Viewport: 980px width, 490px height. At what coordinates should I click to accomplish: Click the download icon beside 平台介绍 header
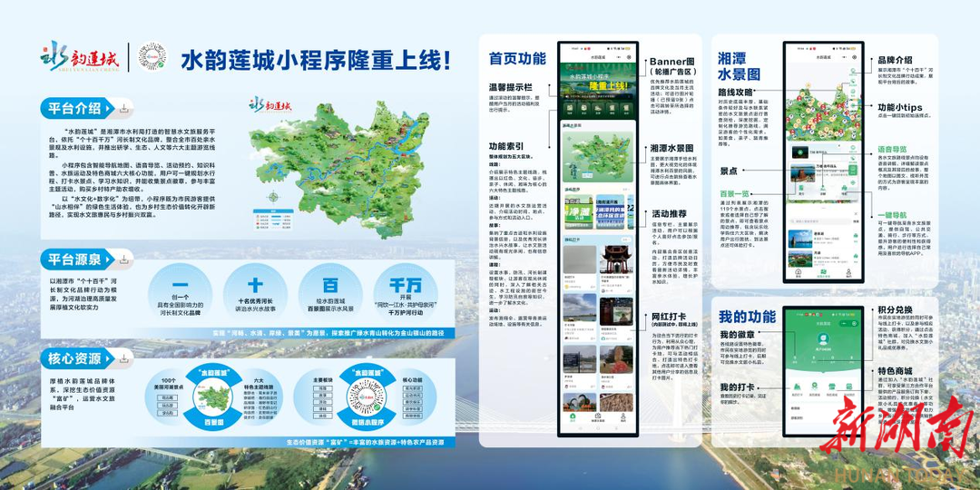[125, 109]
